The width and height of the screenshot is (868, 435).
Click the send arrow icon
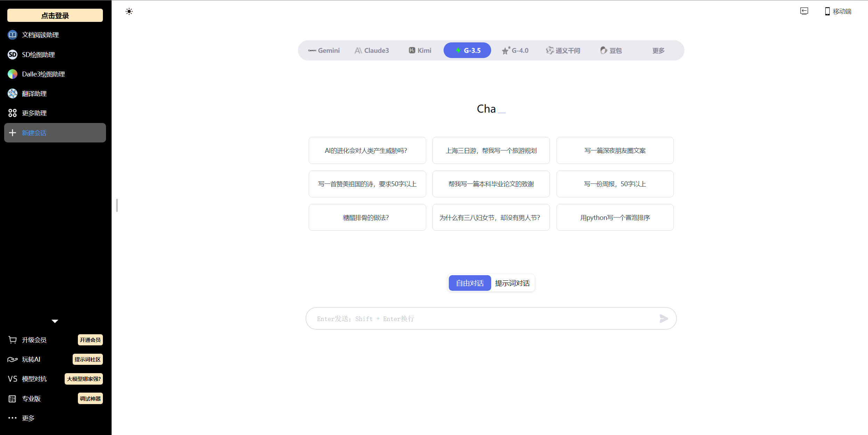(663, 319)
